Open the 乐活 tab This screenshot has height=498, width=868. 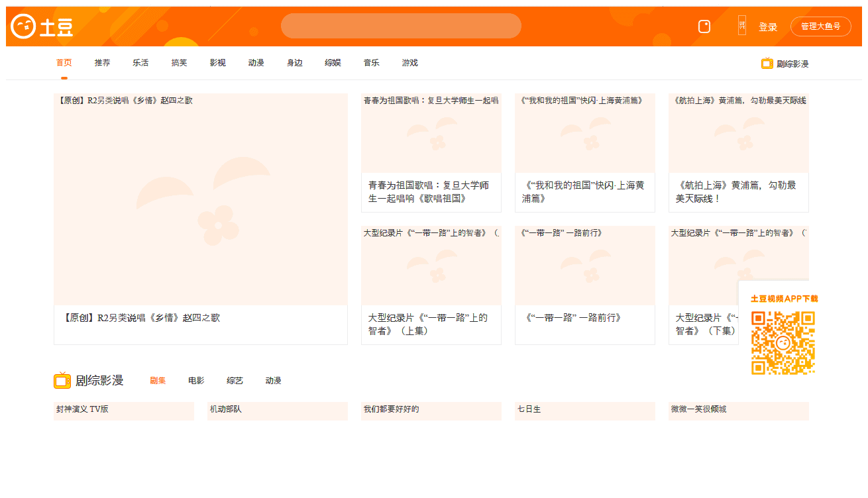[x=140, y=63]
